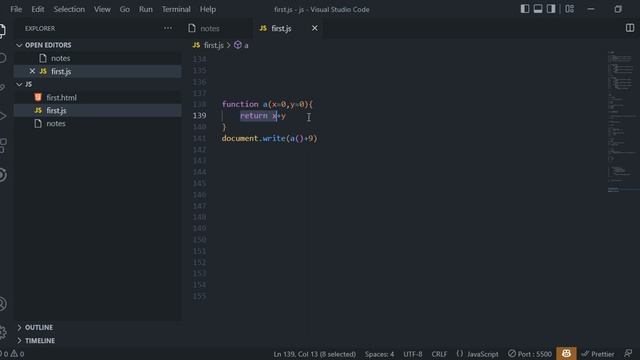The height and width of the screenshot is (360, 640).
Task: Open the Source Control activity bar icon
Action: click(x=2, y=87)
